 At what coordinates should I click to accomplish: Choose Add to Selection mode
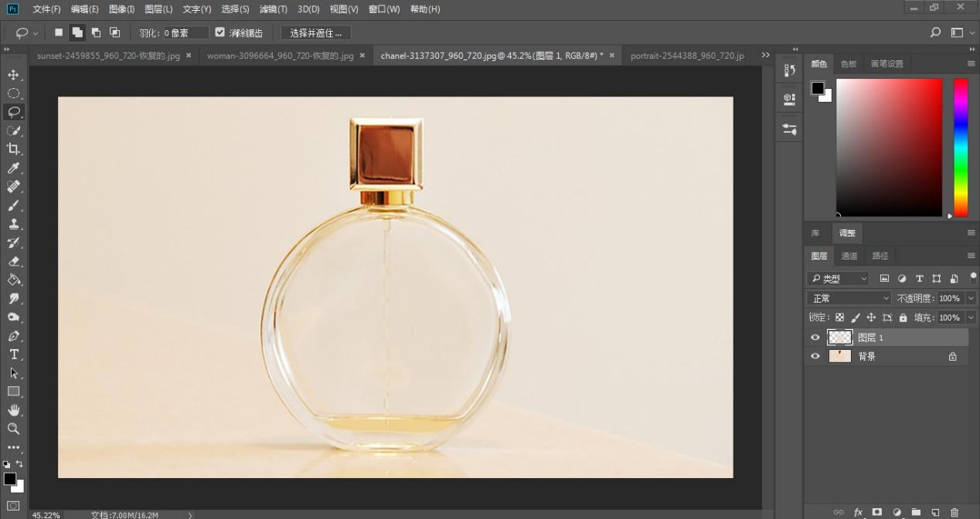click(x=77, y=32)
